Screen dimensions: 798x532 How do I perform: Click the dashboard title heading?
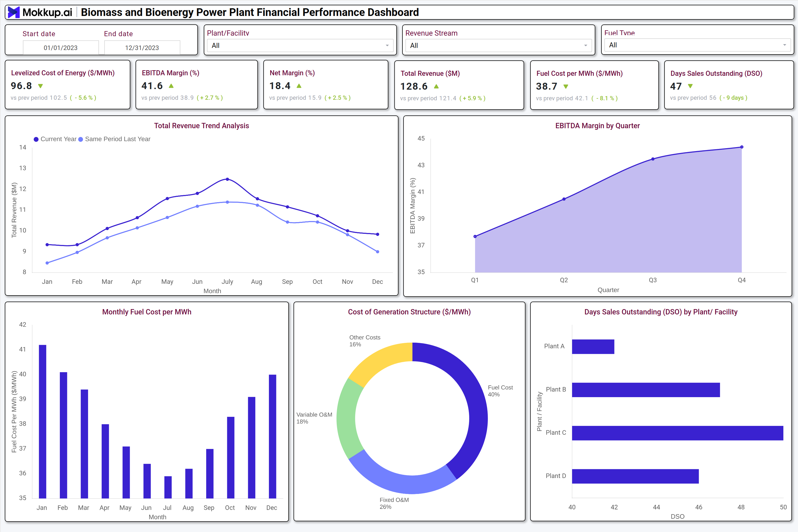tap(250, 12)
